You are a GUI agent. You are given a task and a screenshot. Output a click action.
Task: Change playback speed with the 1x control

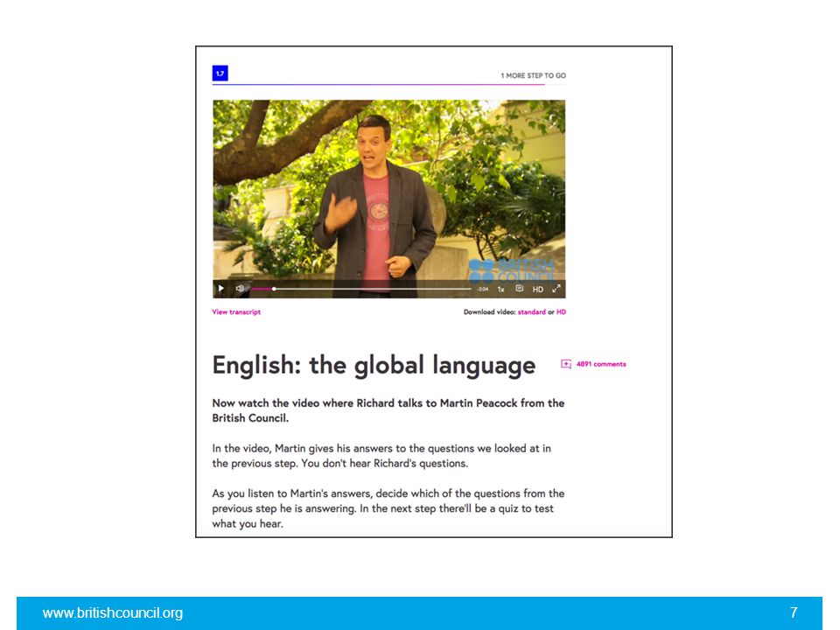[500, 290]
